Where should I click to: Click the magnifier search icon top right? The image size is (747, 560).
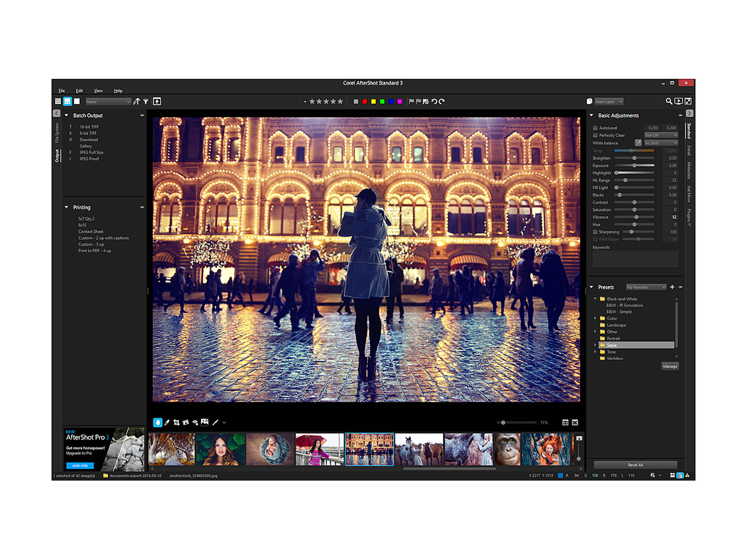click(x=669, y=101)
